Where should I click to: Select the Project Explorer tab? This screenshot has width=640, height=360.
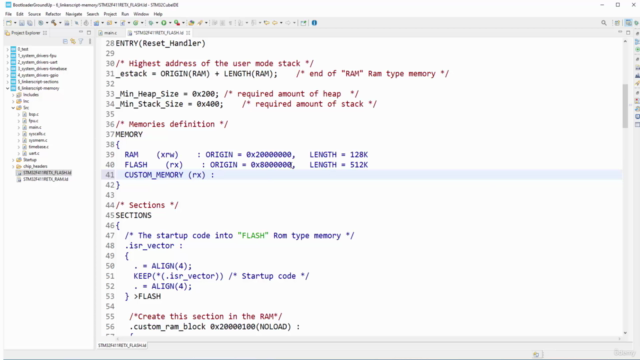click(26, 33)
